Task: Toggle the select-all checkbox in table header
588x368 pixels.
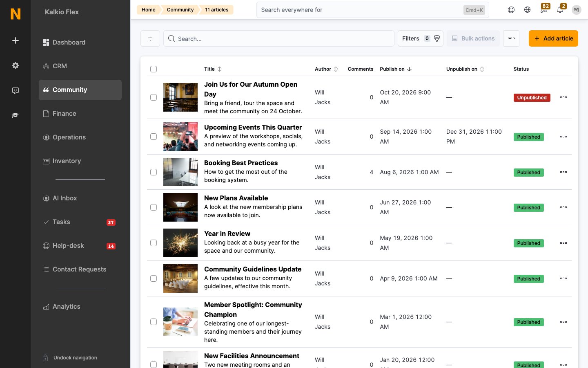Action: pyautogui.click(x=154, y=69)
